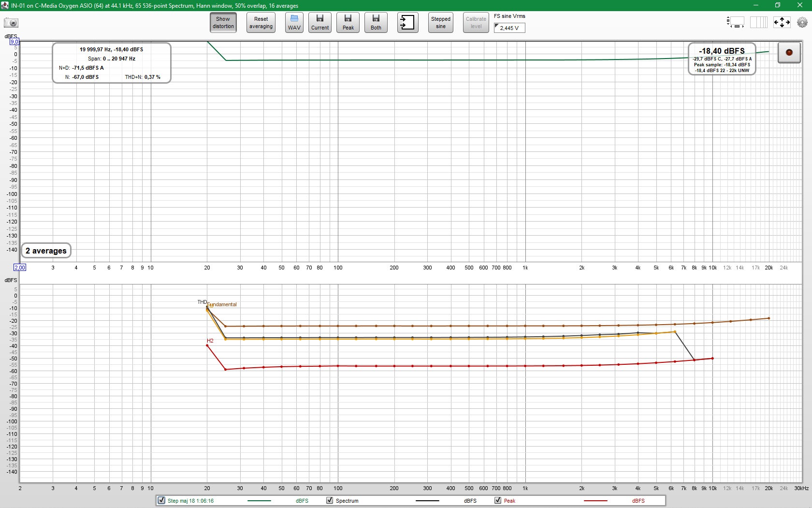Click the THD+N: 0,37 % readout
The height and width of the screenshot is (508, 812).
coord(143,77)
